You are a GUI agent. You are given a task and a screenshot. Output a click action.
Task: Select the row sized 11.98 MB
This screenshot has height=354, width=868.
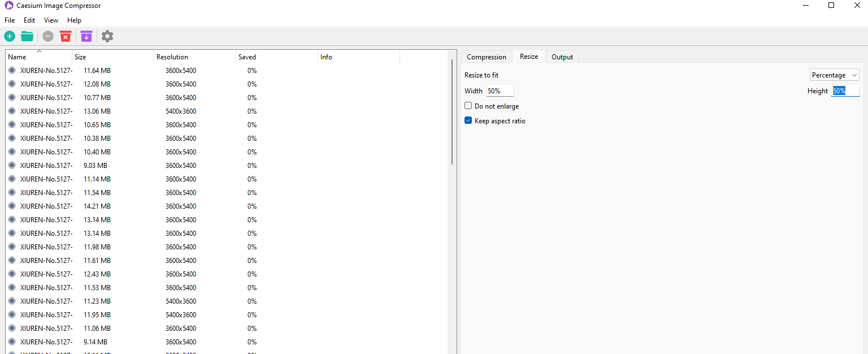tap(226, 247)
